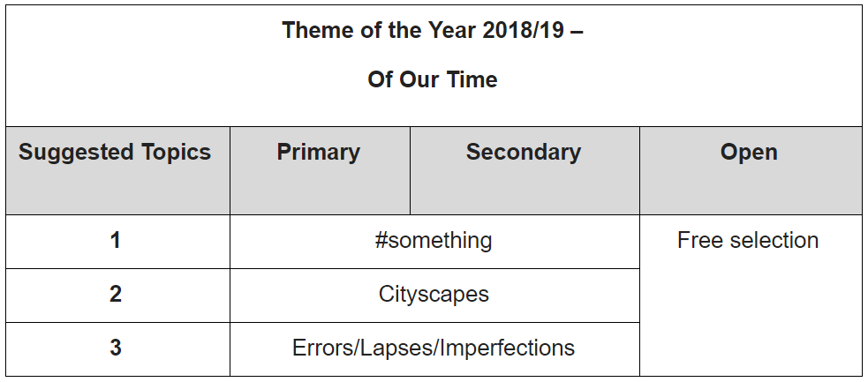Click the 'Theme of the Year 2018/19' heading

[433, 30]
